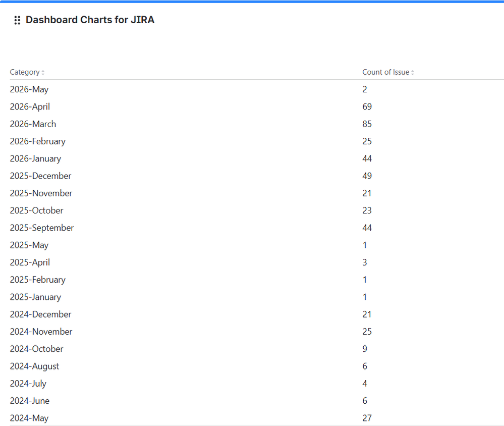Click count value 3 for 2025-April
Image resolution: width=504 pixels, height=426 pixels.
[x=365, y=262]
